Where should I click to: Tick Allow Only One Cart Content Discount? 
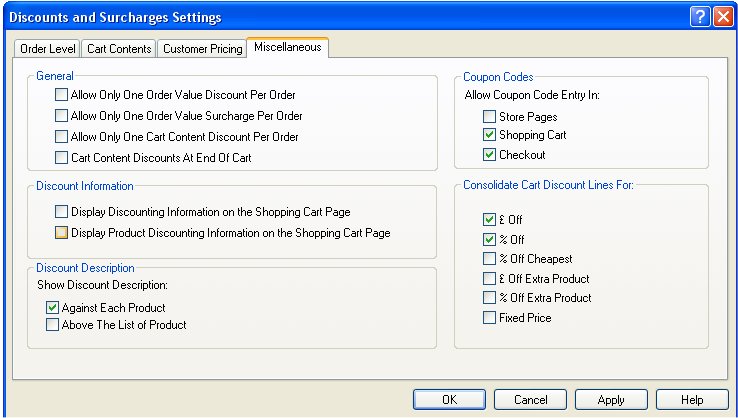[x=62, y=137]
